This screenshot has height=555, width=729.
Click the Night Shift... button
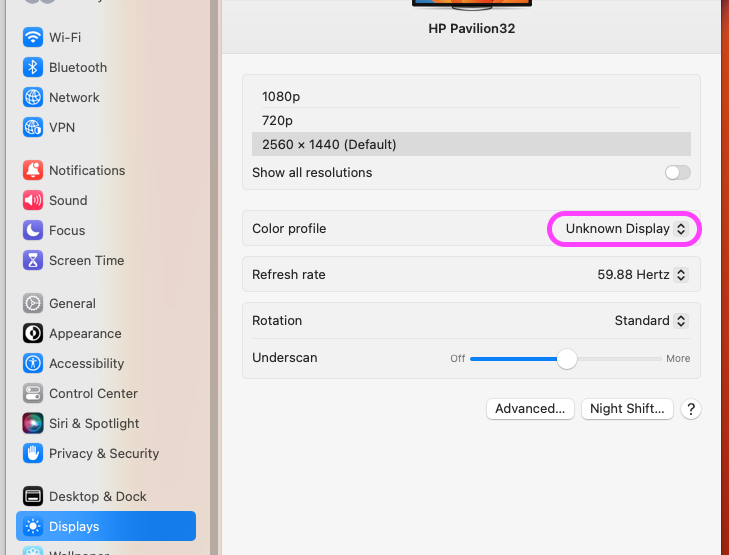627,409
